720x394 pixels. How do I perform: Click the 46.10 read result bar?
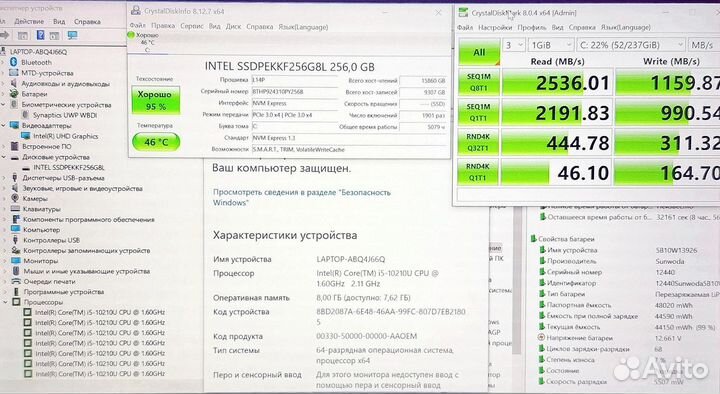[557, 173]
